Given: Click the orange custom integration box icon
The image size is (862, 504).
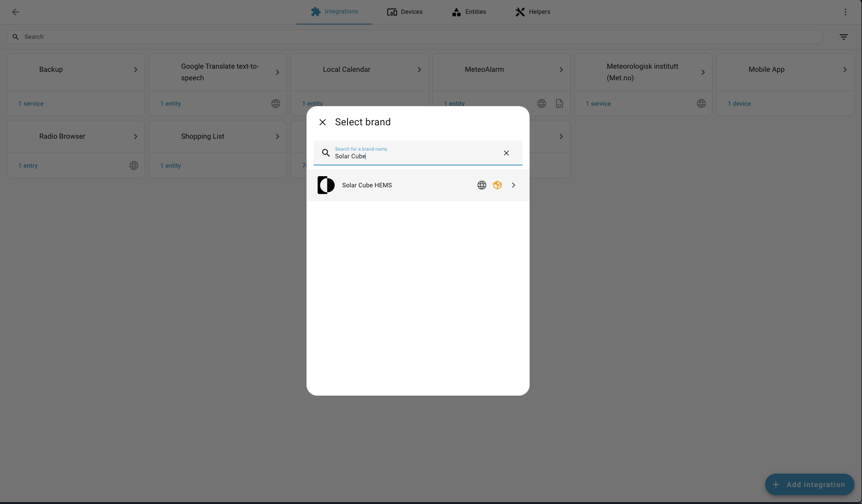Looking at the screenshot, I should (x=497, y=185).
